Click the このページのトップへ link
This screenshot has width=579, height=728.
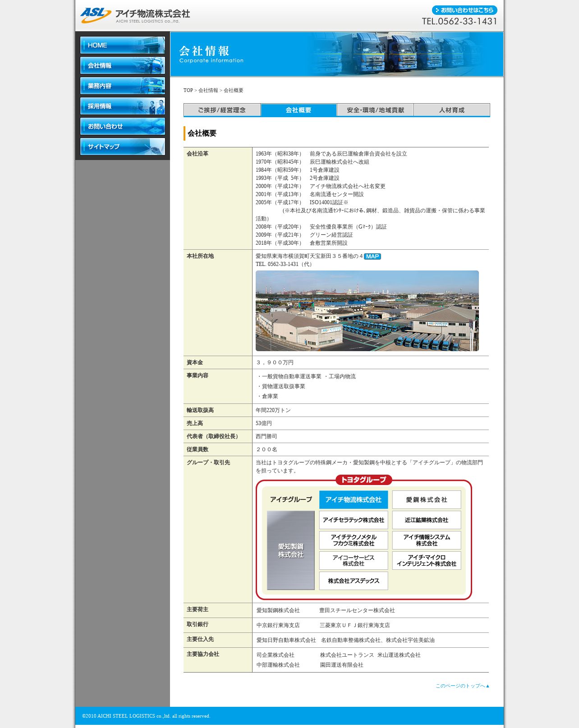coord(463,686)
